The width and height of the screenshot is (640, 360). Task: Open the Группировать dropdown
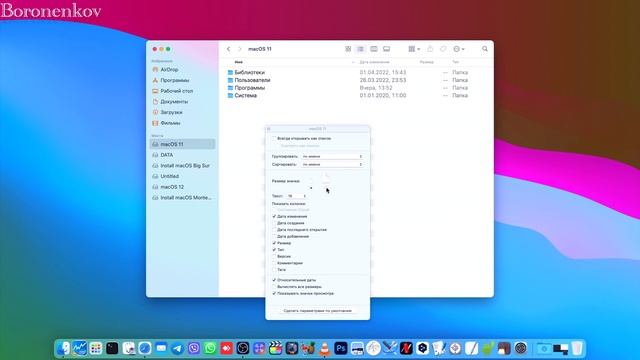(x=332, y=157)
